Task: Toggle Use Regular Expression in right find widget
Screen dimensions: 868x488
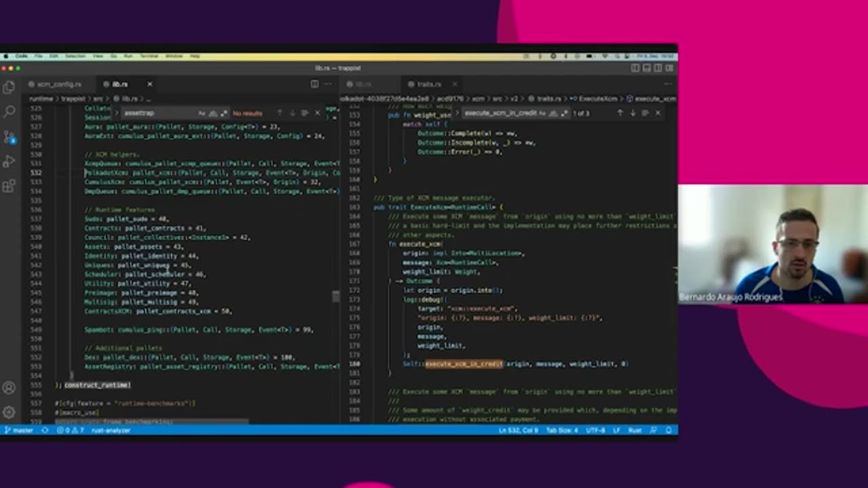Action: coord(564,113)
